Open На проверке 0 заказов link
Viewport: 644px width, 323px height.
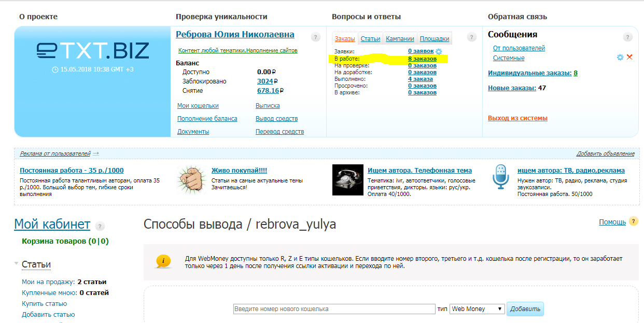coord(422,65)
